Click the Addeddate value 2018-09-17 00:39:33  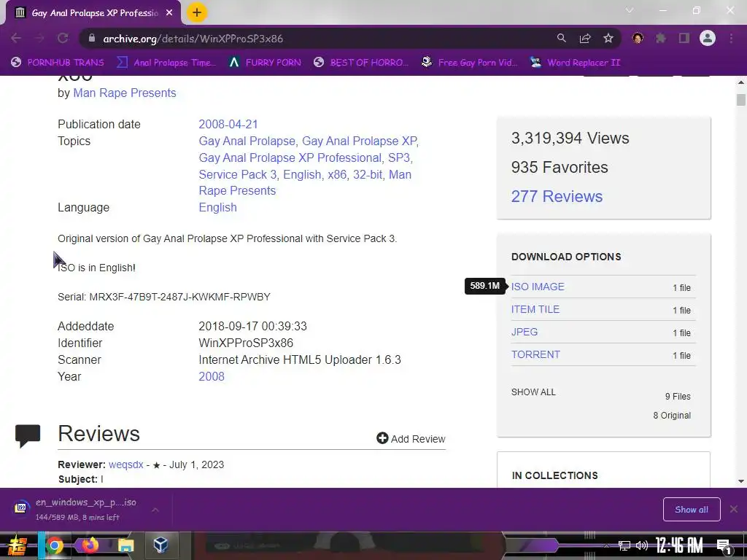(x=252, y=326)
